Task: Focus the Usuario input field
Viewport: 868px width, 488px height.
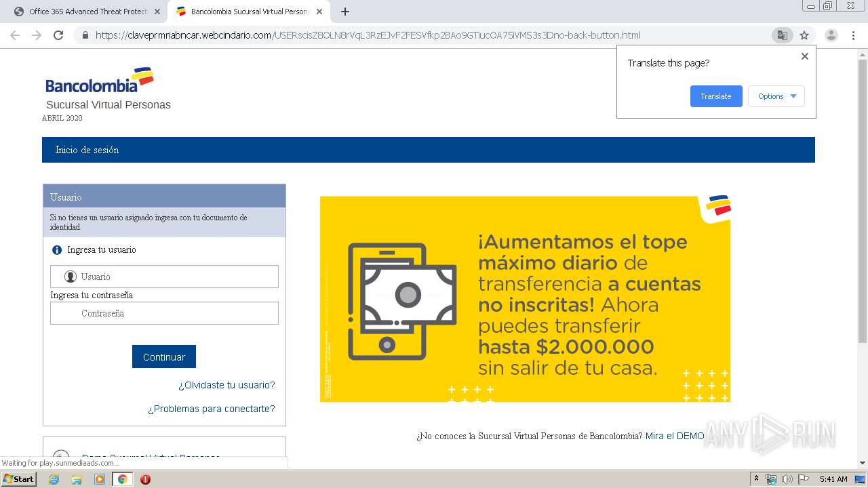Action: tap(164, 277)
